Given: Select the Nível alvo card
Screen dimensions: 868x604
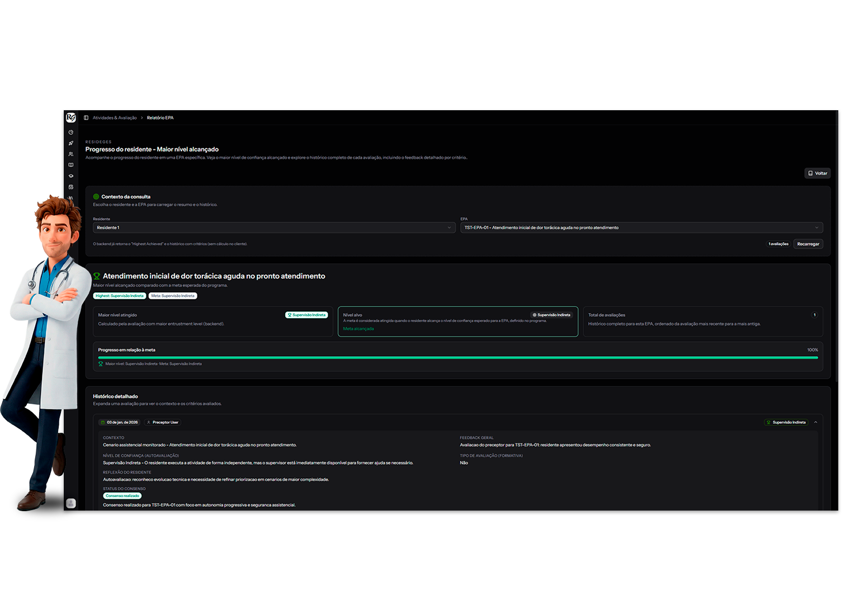Looking at the screenshot, I should pos(457,322).
